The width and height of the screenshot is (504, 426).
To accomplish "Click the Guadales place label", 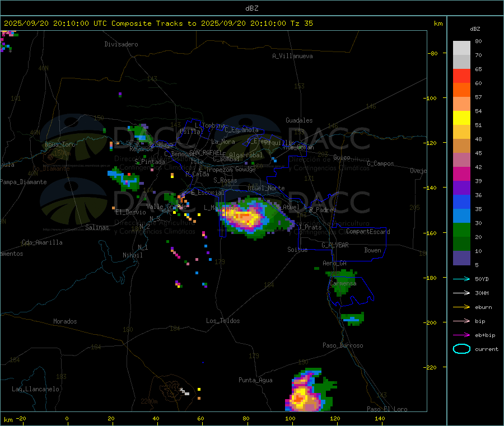I will pos(299,120).
